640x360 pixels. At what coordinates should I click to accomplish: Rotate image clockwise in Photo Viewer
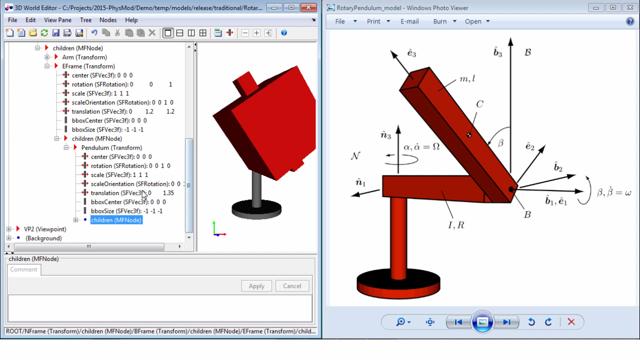coord(548,322)
